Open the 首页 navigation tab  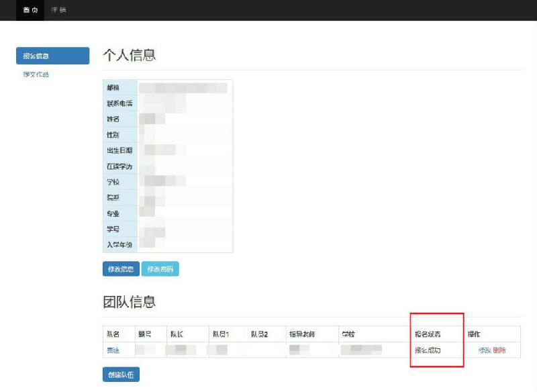point(30,10)
